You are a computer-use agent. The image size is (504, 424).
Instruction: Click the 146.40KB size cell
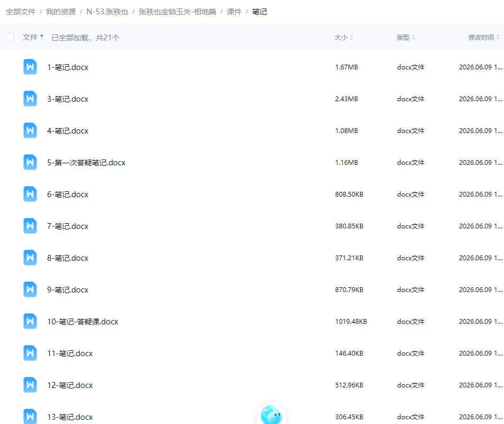(x=349, y=354)
